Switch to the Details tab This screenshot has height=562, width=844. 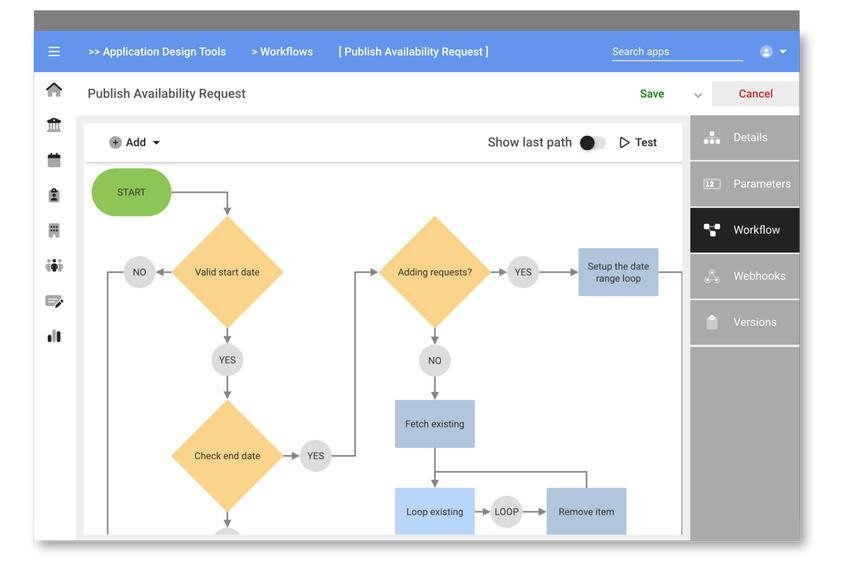pos(745,138)
